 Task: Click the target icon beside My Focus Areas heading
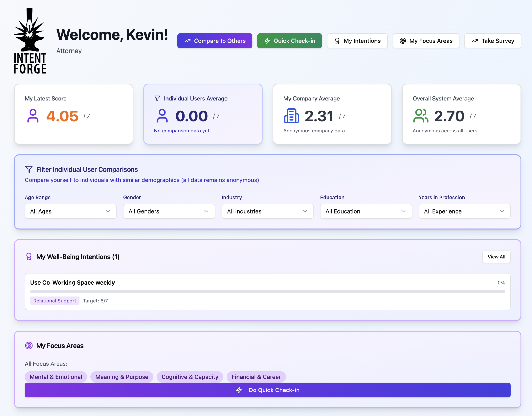(29, 346)
